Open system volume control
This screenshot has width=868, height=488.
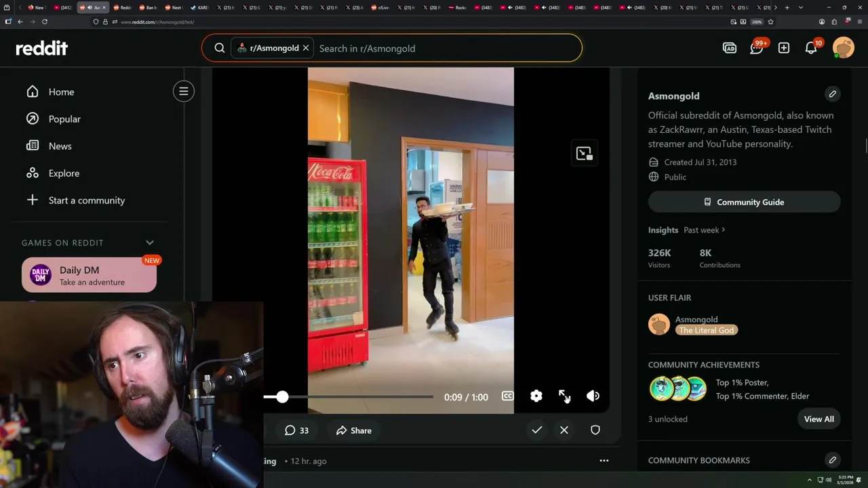click(x=828, y=480)
